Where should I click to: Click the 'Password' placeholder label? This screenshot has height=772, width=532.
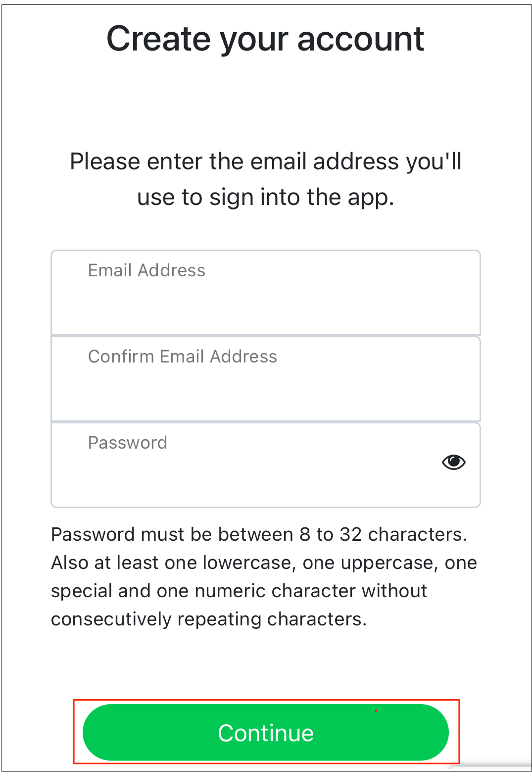[x=128, y=443]
